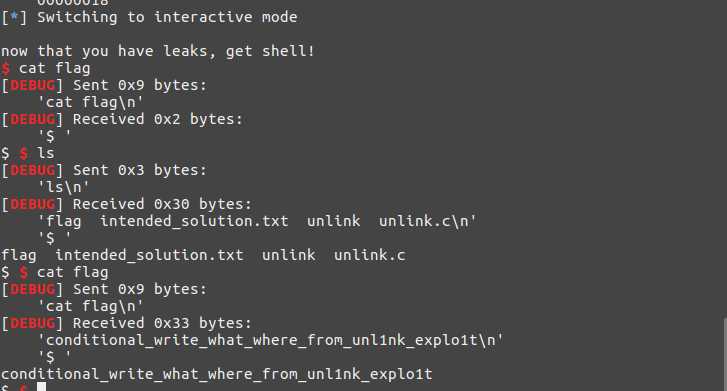727x391 pixels.
Task: Click the word 'flag' in the unquoted ls output
Action: tap(19, 255)
